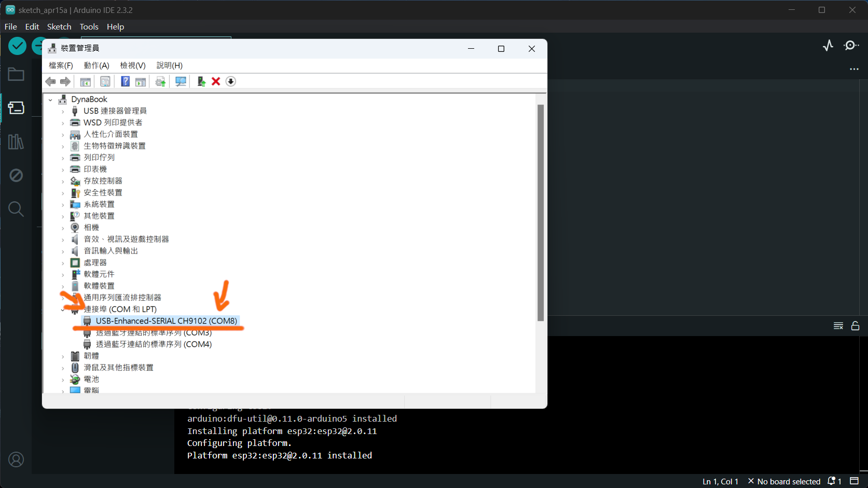Click the Uninstall device red X icon
Viewport: 868px width, 488px height.
(216, 81)
